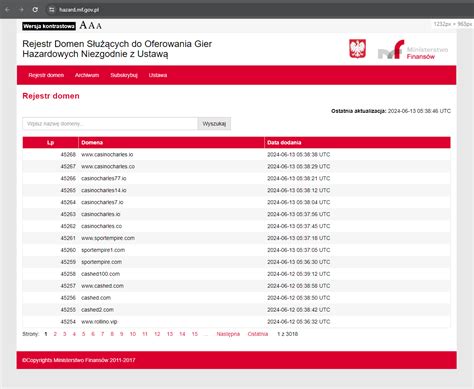Go to page 10
Image resolution: width=474 pixels, height=389 pixels.
click(133, 334)
